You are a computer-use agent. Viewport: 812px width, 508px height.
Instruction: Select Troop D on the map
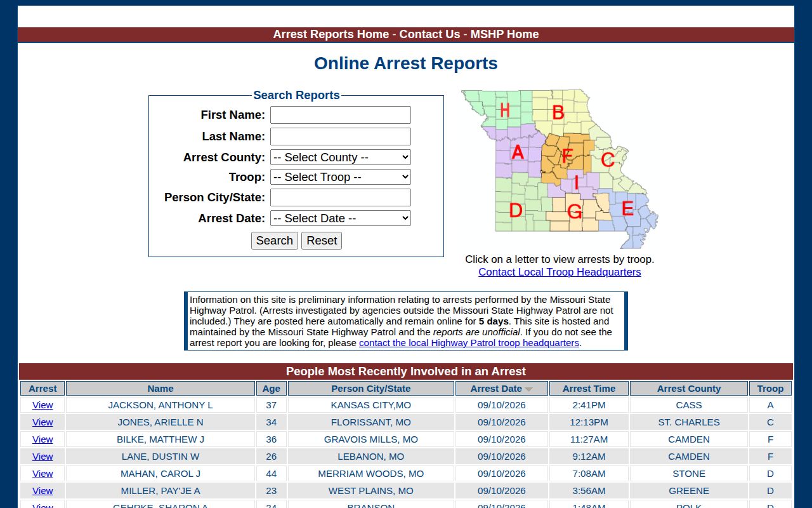pyautogui.click(x=516, y=210)
